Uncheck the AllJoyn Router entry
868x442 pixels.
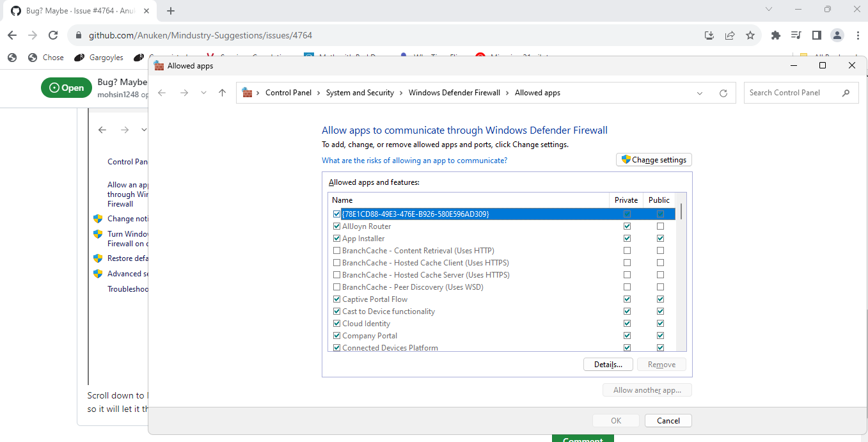[x=336, y=226]
